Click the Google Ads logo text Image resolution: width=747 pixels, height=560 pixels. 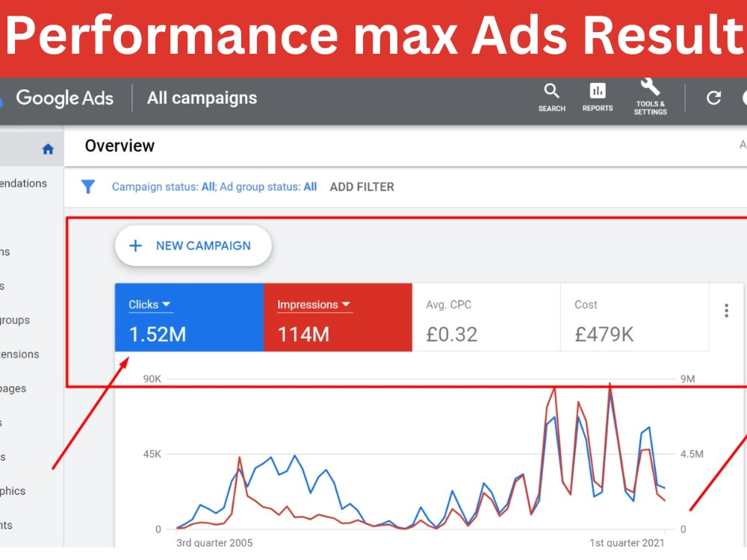point(65,98)
